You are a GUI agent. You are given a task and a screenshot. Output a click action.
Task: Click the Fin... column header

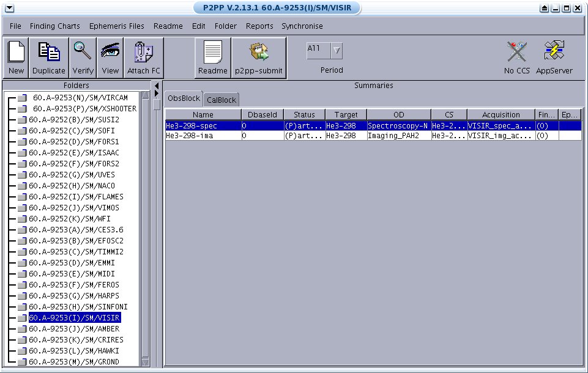(546, 114)
